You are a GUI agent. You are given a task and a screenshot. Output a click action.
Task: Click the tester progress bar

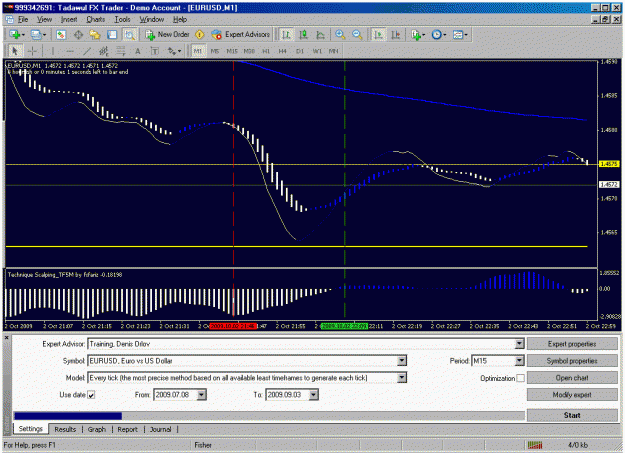click(x=269, y=416)
